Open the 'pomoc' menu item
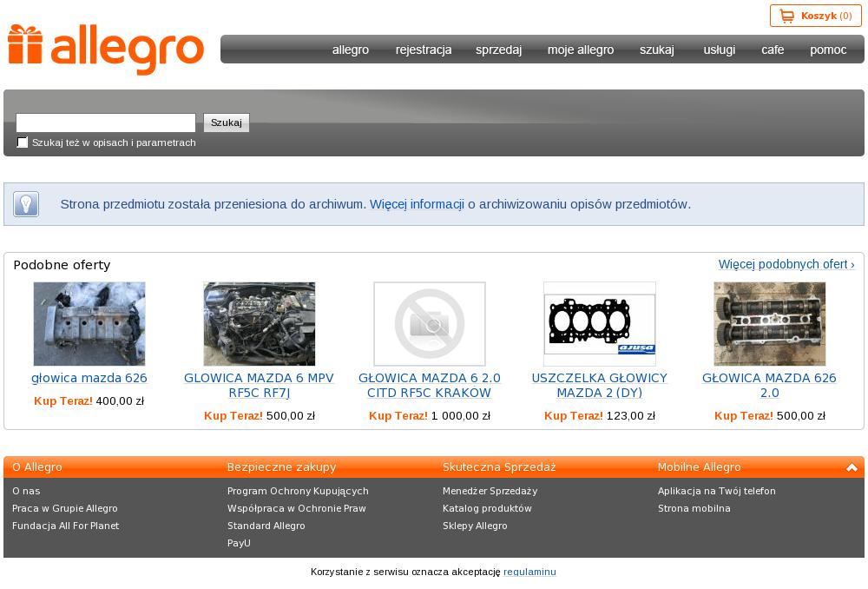 (x=828, y=50)
